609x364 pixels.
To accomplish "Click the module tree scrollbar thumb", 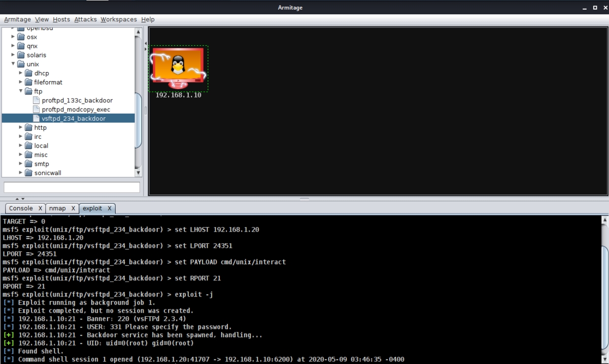I will [x=138, y=121].
